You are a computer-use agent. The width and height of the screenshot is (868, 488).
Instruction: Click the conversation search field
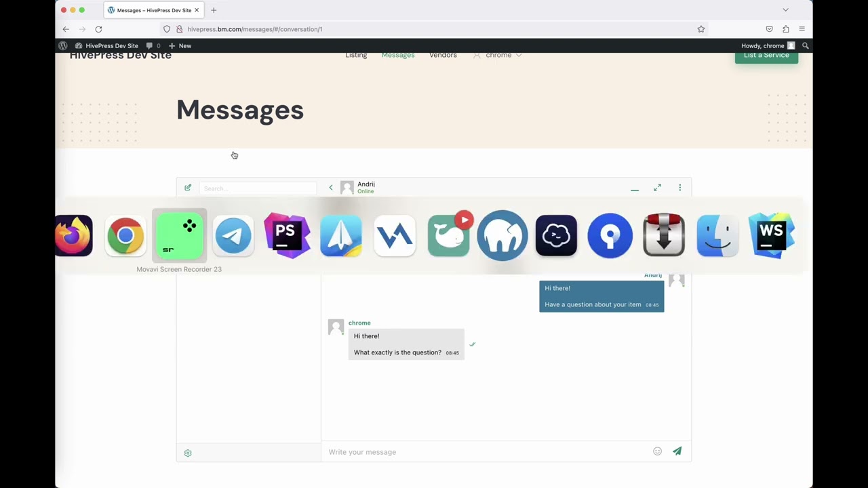[258, 188]
